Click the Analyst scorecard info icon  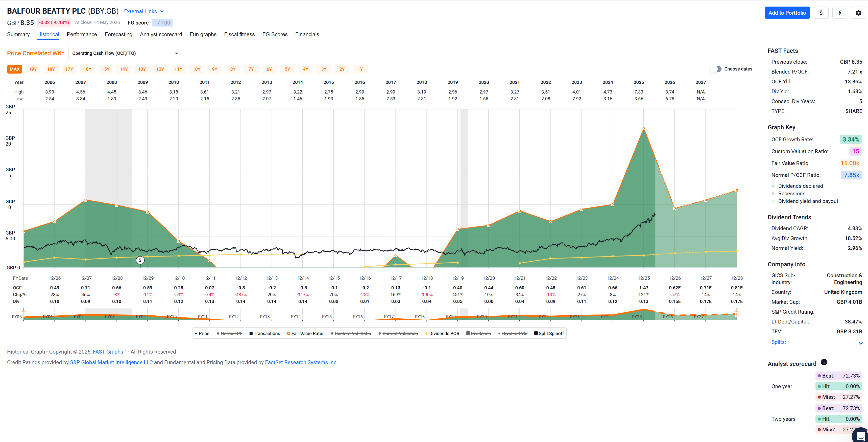coord(824,362)
